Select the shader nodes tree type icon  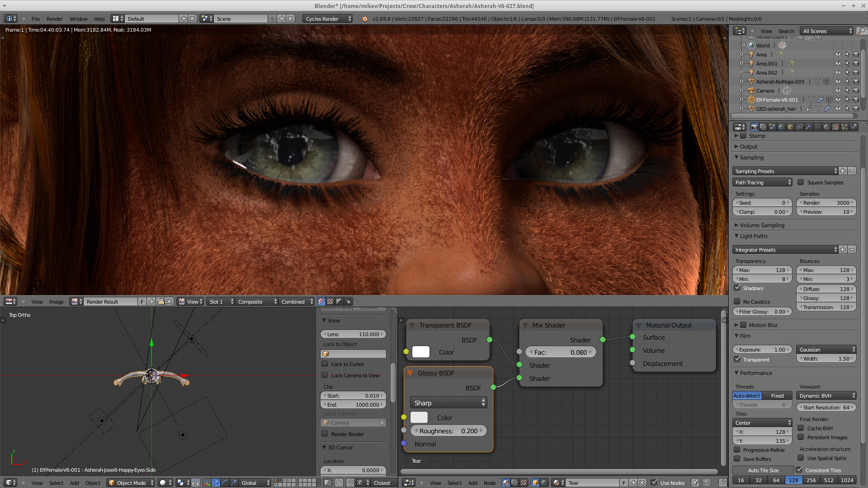point(506,483)
